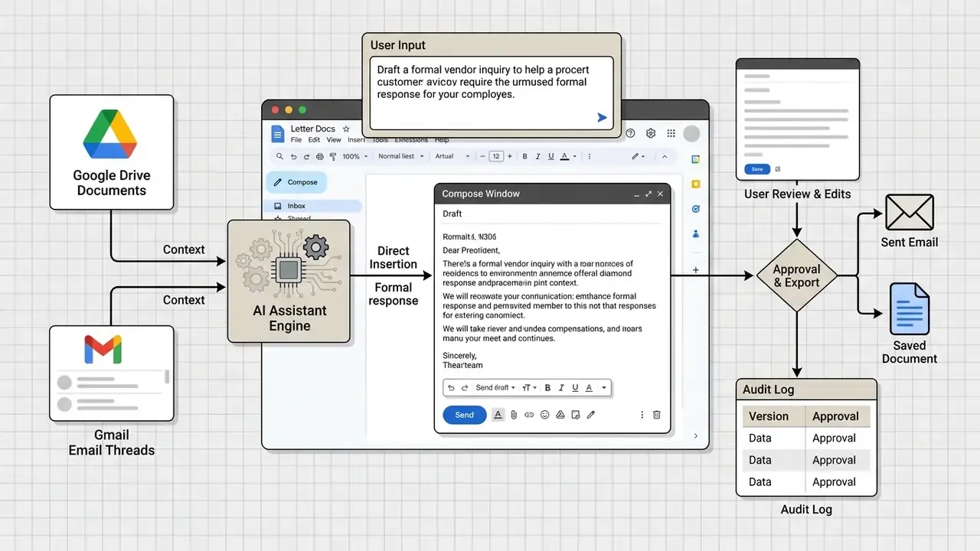This screenshot has width=980, height=551.
Task: Increase font size with the plus button
Action: point(511,156)
